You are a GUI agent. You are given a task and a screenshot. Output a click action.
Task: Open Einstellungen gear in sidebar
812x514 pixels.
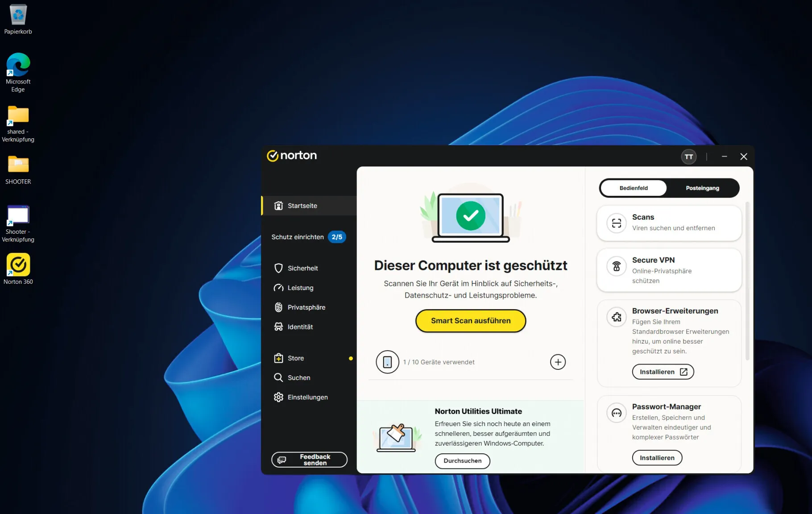coord(279,397)
